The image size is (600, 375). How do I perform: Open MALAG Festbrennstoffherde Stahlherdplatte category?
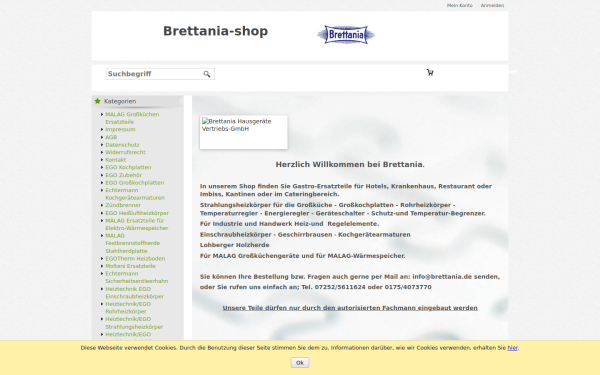132,243
